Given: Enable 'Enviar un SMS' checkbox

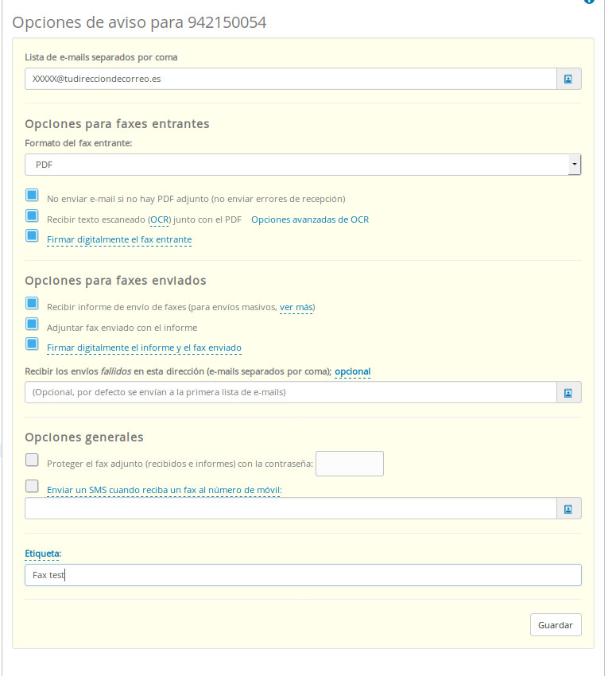Looking at the screenshot, I should pos(32,486).
